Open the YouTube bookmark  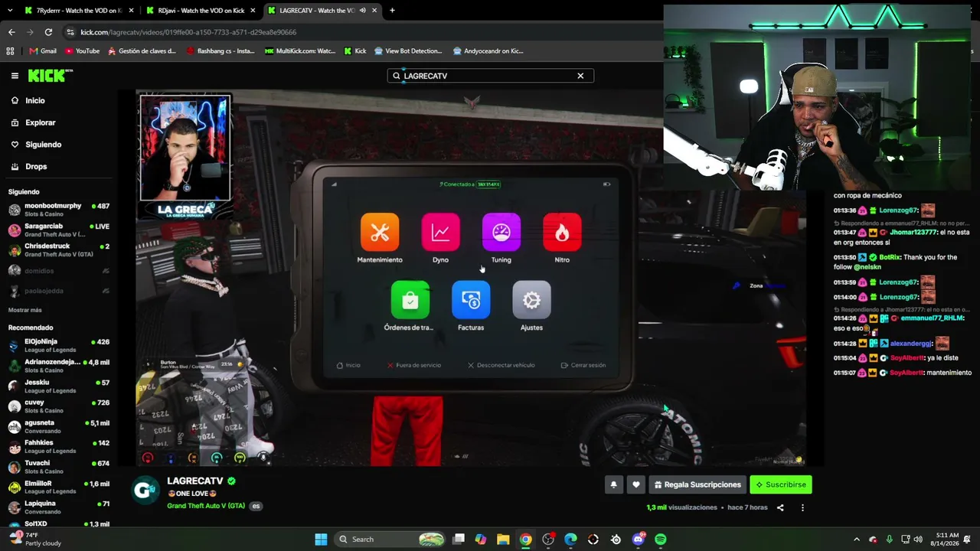pos(82,51)
